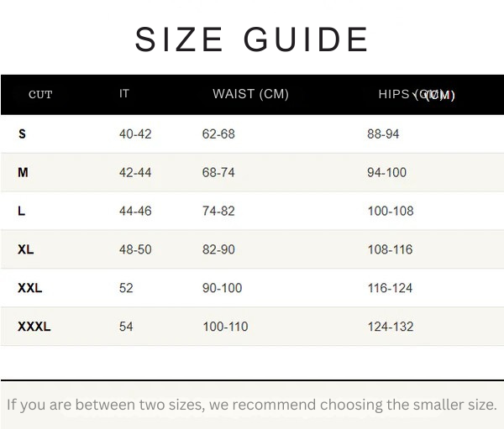Click the 40-42 IT size cell

point(135,134)
